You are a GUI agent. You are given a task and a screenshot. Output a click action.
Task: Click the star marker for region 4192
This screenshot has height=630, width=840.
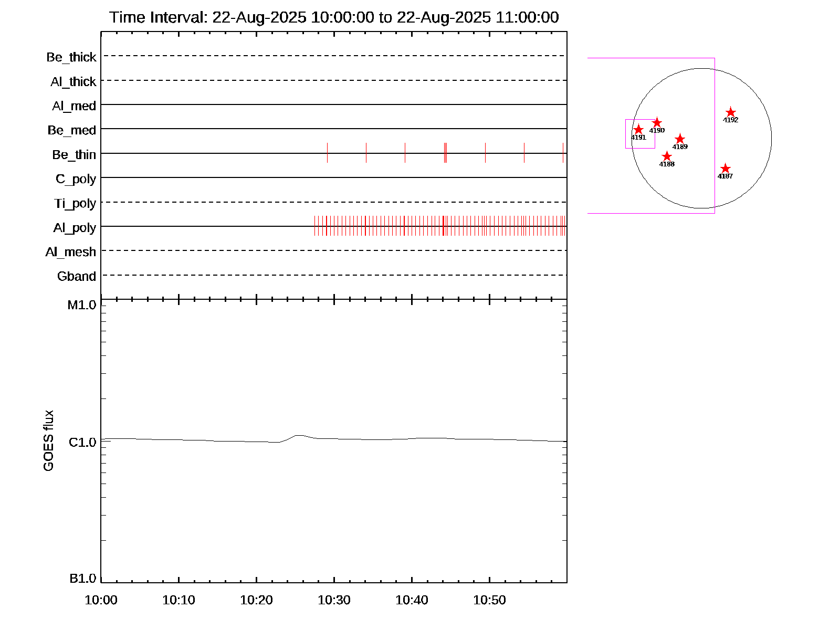click(x=731, y=112)
